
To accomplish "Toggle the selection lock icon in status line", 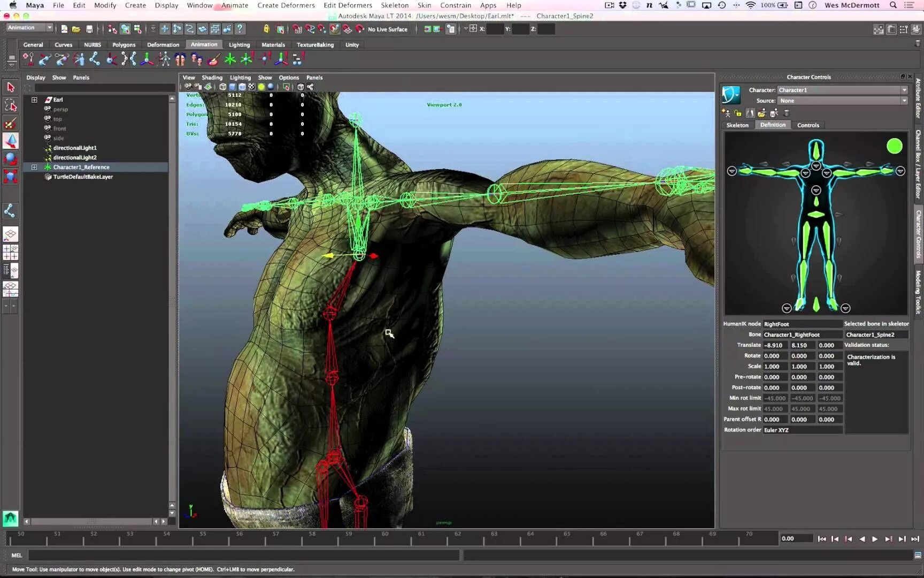I will click(266, 29).
